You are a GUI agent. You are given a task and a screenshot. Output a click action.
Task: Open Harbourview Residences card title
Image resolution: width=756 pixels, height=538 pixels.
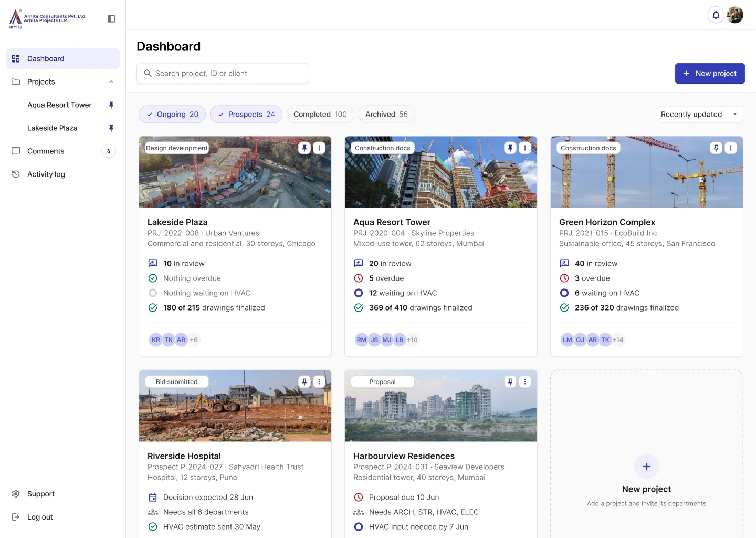404,456
